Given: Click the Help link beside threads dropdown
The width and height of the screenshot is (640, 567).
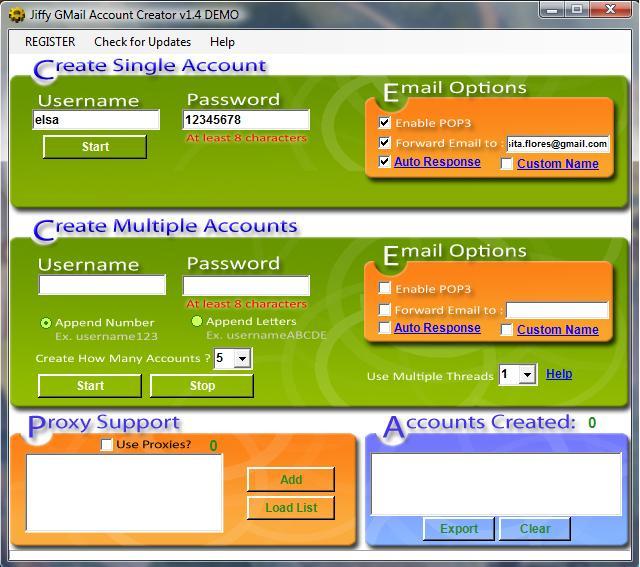Looking at the screenshot, I should [x=559, y=374].
